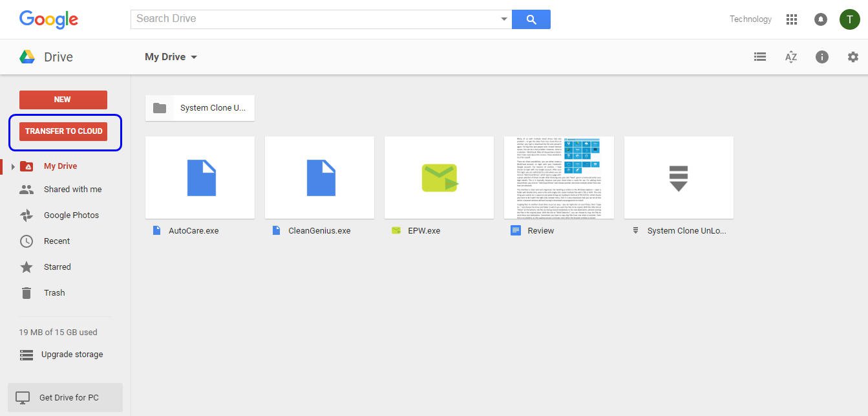Click the small icon beside System Clone UnLo...
The height and width of the screenshot is (416, 868).
[x=635, y=230]
